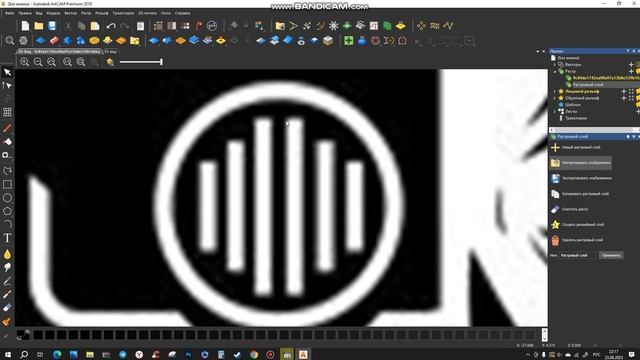This screenshot has height=360, width=640.
Task: Click Удалить растровый слой
Action: click(577, 240)
